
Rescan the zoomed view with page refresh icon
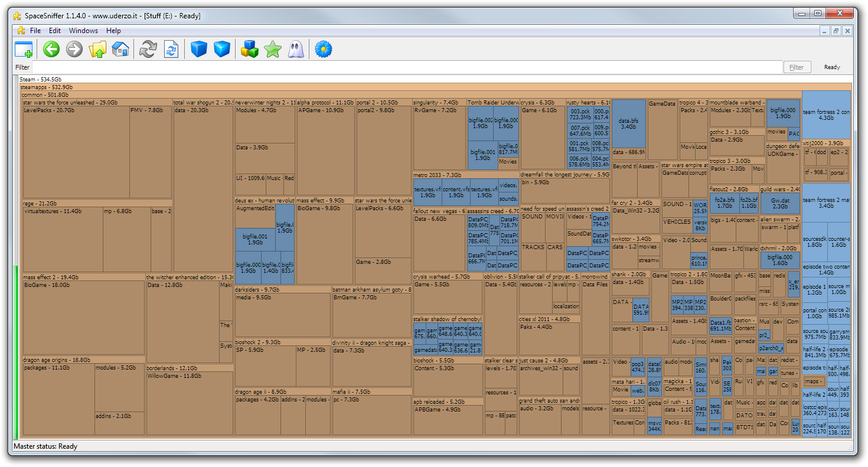point(171,49)
